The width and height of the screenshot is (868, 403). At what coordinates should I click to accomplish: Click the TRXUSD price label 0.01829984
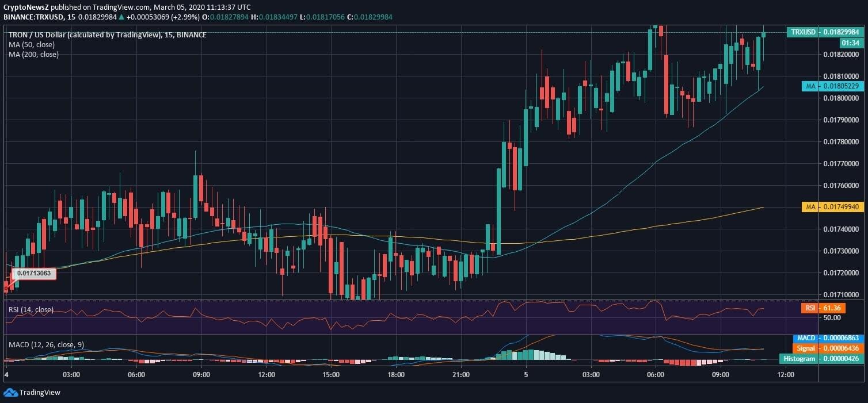pyautogui.click(x=825, y=32)
